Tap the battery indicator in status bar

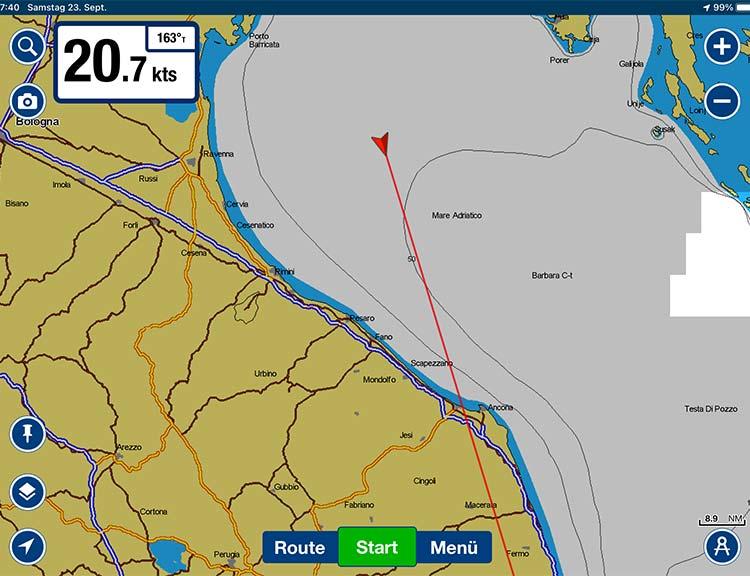735,7
